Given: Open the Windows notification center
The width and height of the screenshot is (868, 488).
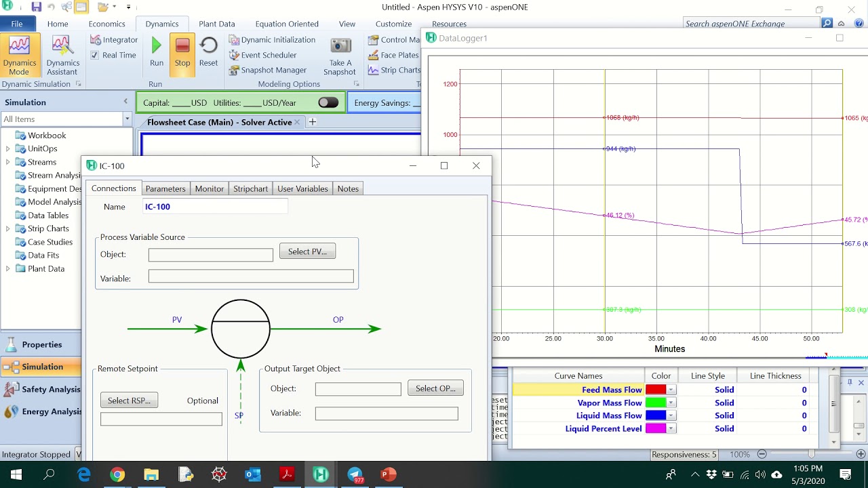Looking at the screenshot, I should point(846,474).
